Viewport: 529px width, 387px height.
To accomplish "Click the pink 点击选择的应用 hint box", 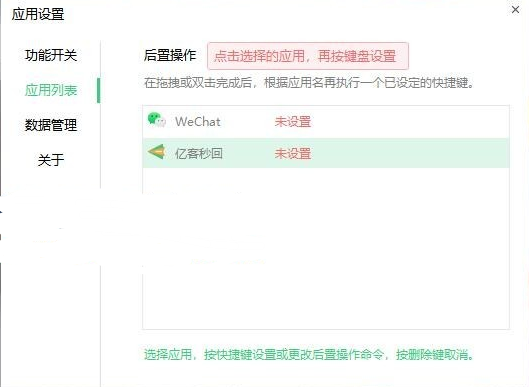I will (x=308, y=56).
